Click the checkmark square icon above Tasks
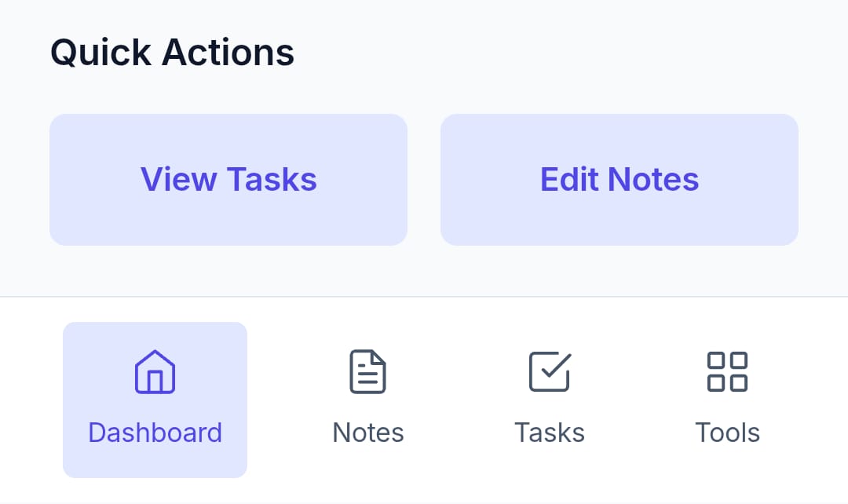 click(549, 372)
